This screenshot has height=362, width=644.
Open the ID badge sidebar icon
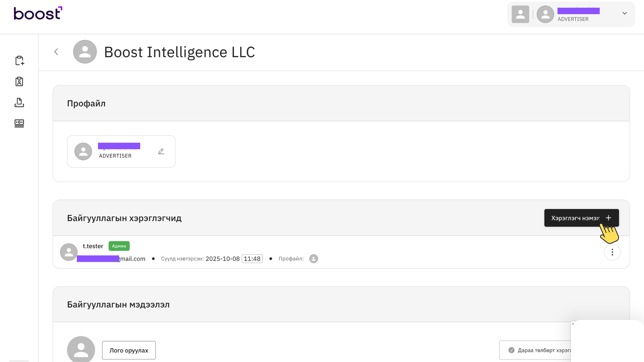[x=19, y=81]
